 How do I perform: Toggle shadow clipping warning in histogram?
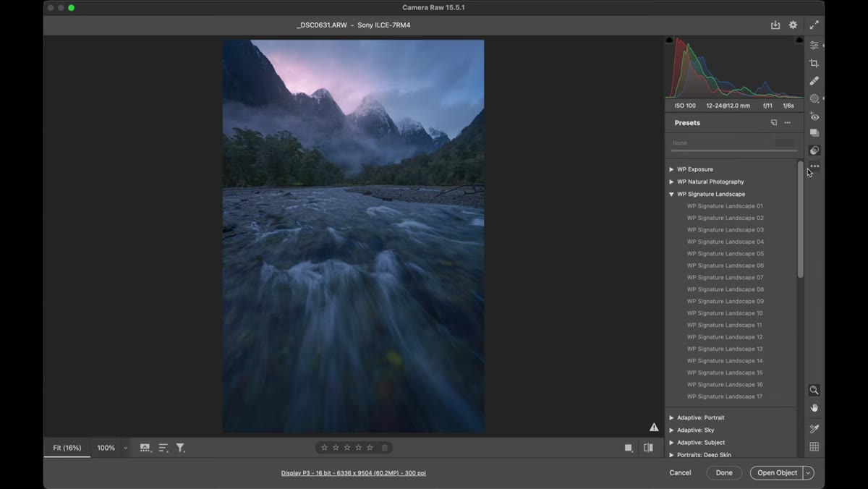[669, 40]
